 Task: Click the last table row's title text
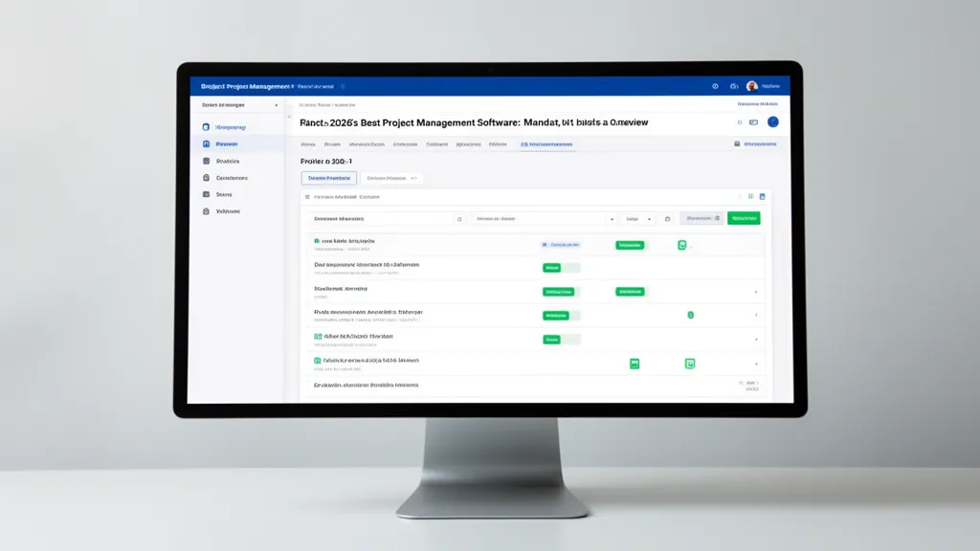point(367,386)
